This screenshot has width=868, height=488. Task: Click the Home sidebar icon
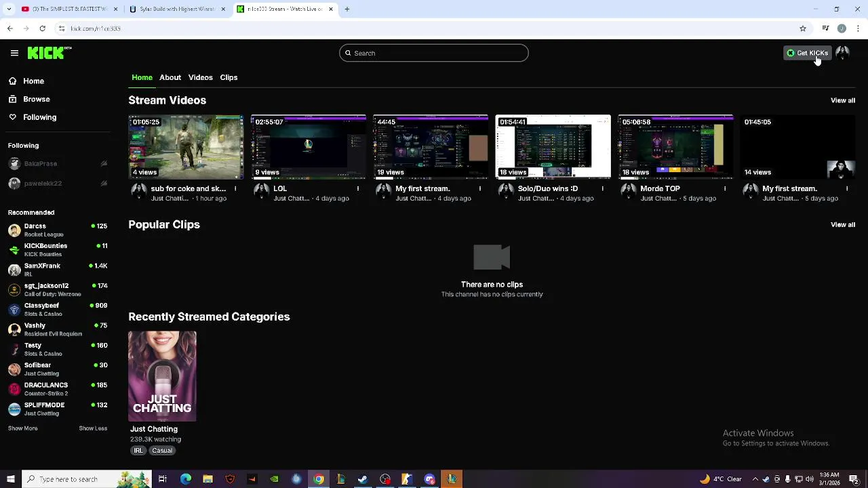click(12, 81)
